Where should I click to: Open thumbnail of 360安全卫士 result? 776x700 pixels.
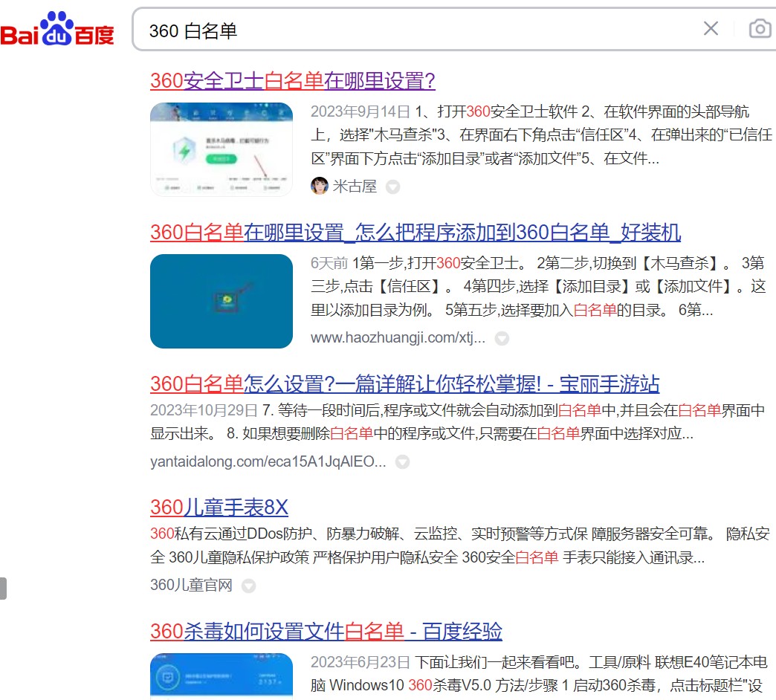click(222, 149)
